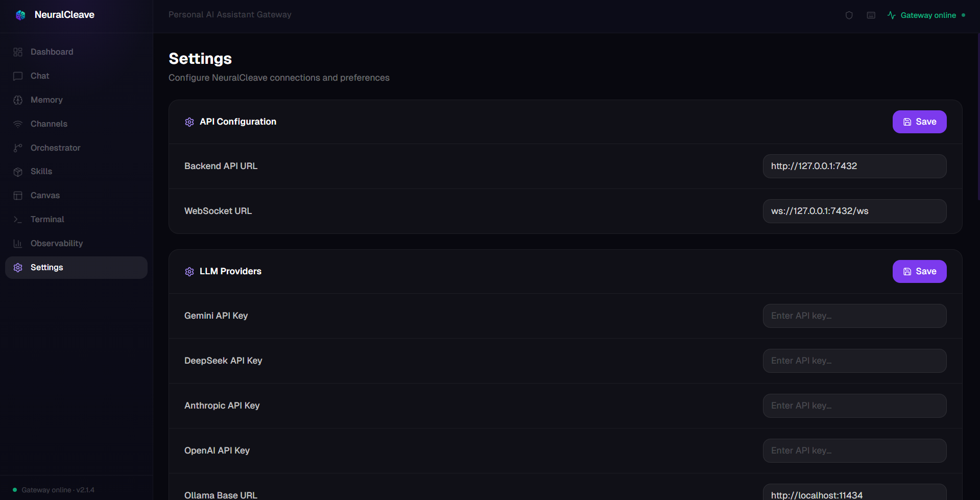Click the keyboard icon in header
Screen dimensions: 980x500
(x=871, y=15)
